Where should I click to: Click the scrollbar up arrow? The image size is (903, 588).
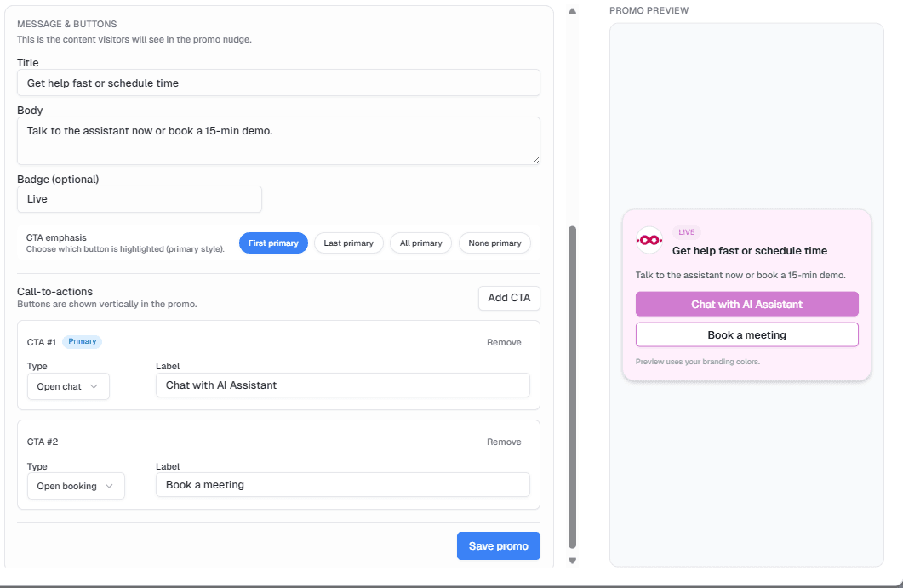572,11
